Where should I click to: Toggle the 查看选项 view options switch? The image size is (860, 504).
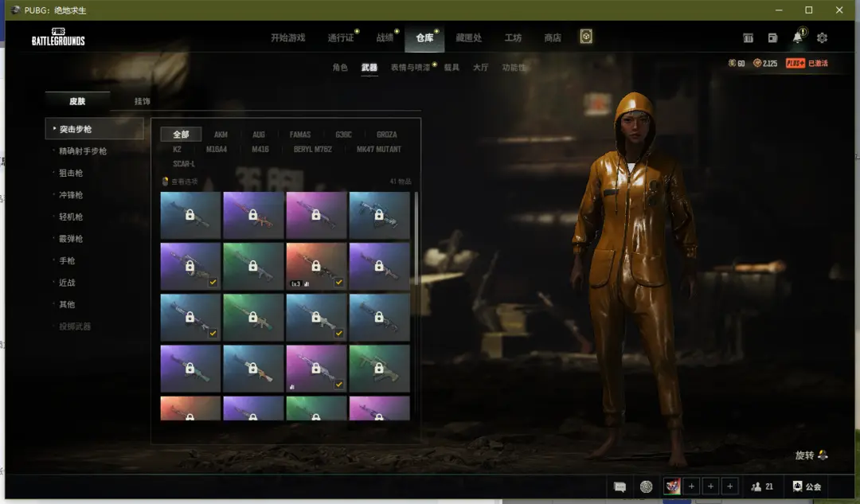point(166,182)
